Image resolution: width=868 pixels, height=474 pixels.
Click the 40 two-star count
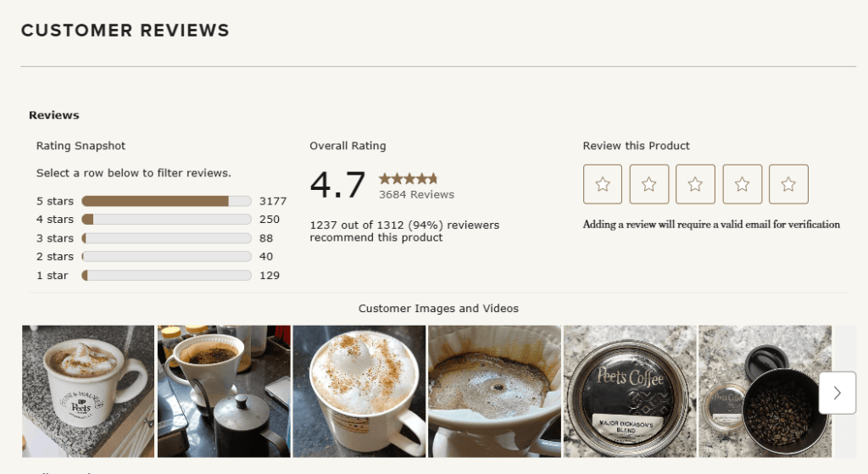click(266, 256)
